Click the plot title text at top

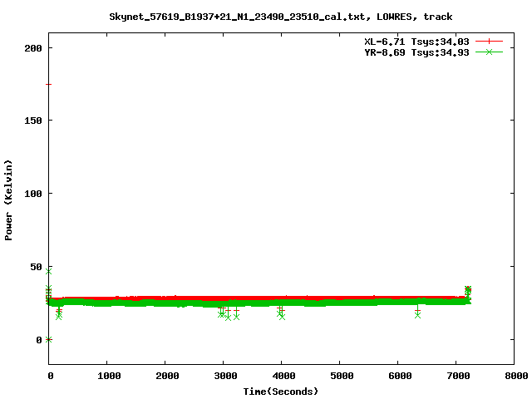click(x=281, y=16)
